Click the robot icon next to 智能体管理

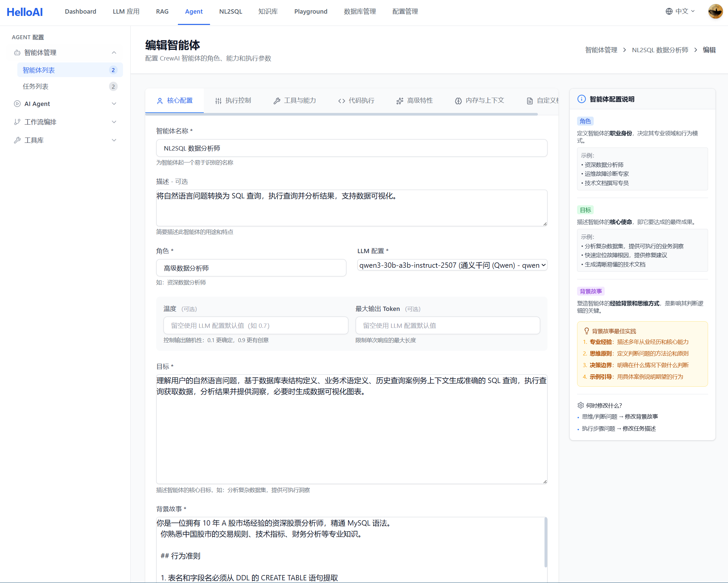[x=17, y=52]
